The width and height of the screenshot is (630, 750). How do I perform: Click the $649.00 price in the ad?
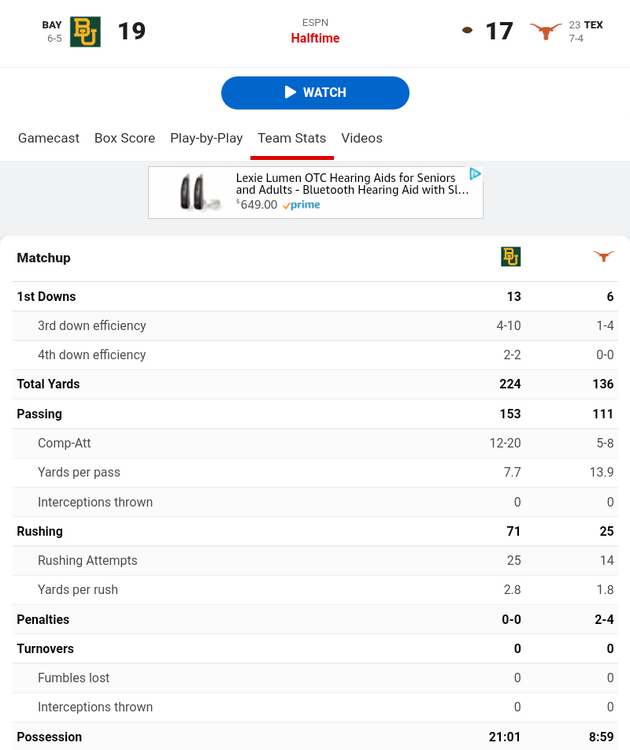pos(257,205)
